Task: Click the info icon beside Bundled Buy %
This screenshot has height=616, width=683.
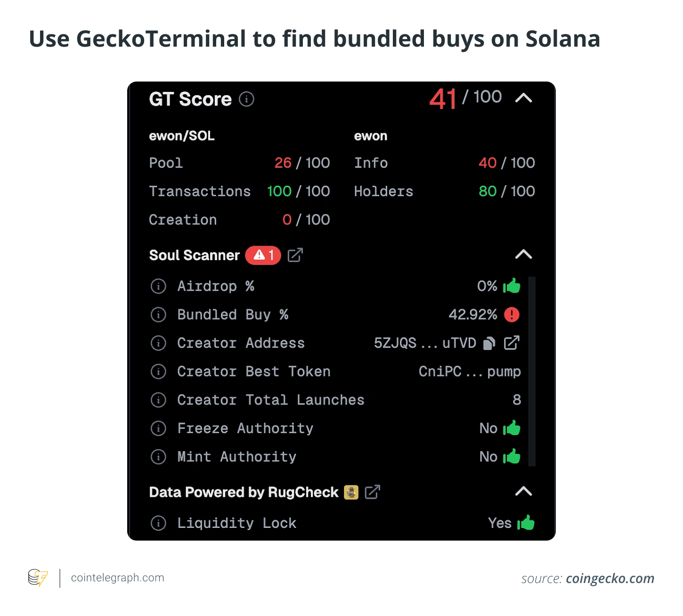Action: [158, 315]
